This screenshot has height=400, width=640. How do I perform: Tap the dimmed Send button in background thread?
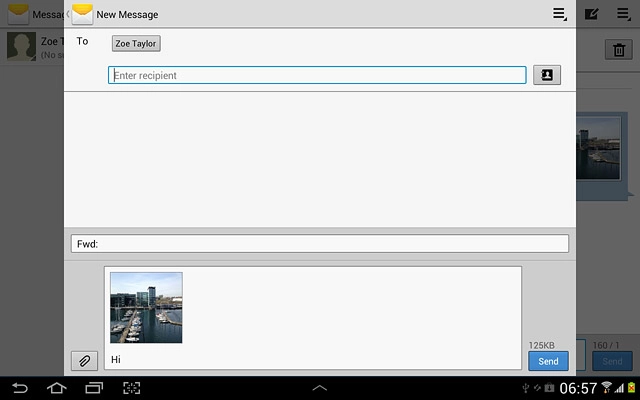pyautogui.click(x=612, y=361)
